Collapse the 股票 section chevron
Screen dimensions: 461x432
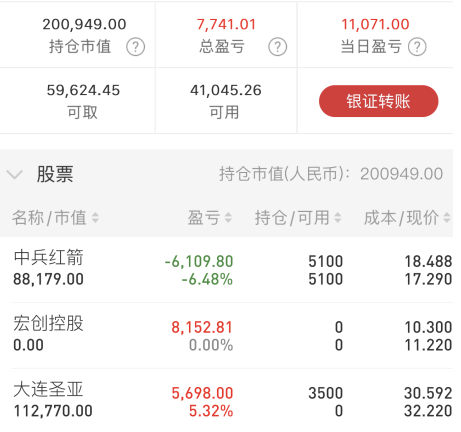point(15,174)
